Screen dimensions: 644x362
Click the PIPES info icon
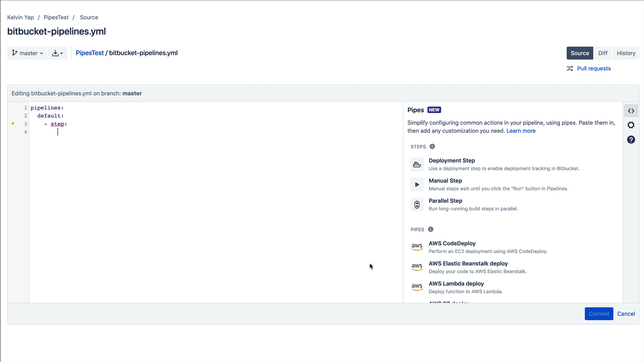431,229
